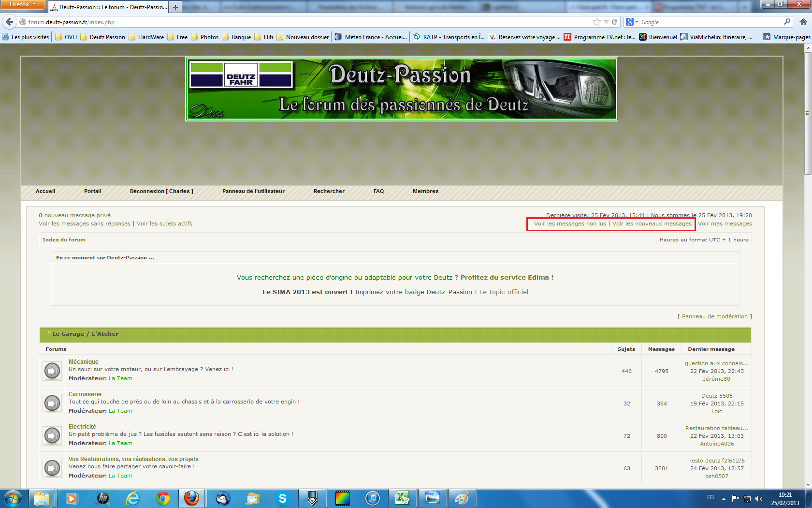Screen dimensions: 812x508
Task: Click Voir les messages sans réponses
Action: tap(85, 224)
